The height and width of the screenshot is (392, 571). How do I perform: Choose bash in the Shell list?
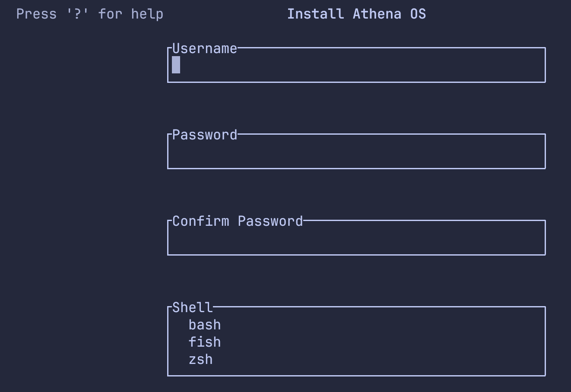click(x=205, y=325)
